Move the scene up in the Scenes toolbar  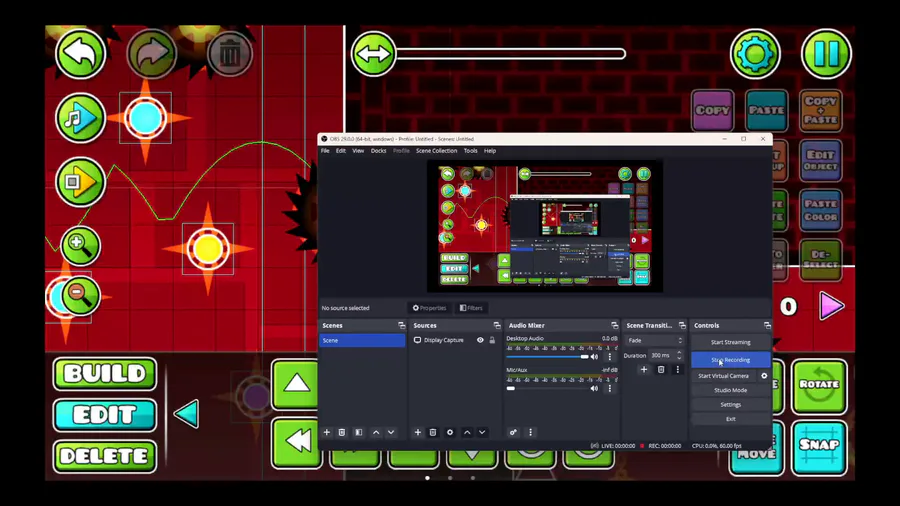[x=376, y=433]
